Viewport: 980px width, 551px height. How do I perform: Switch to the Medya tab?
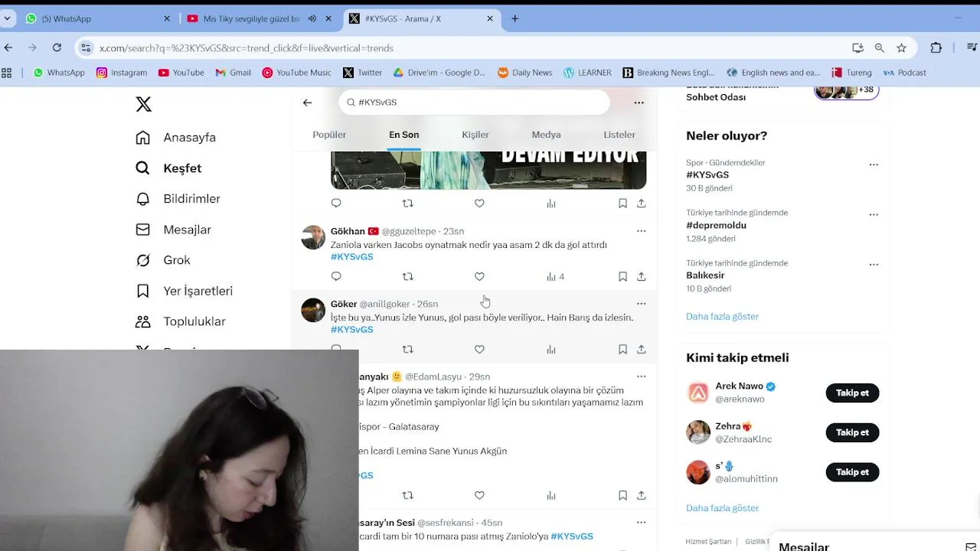546,135
